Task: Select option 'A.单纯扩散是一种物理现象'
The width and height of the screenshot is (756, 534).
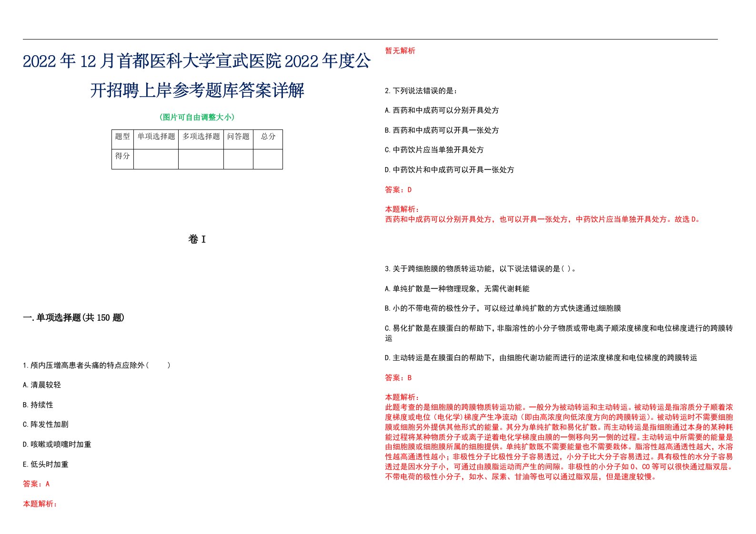Action: click(x=457, y=289)
